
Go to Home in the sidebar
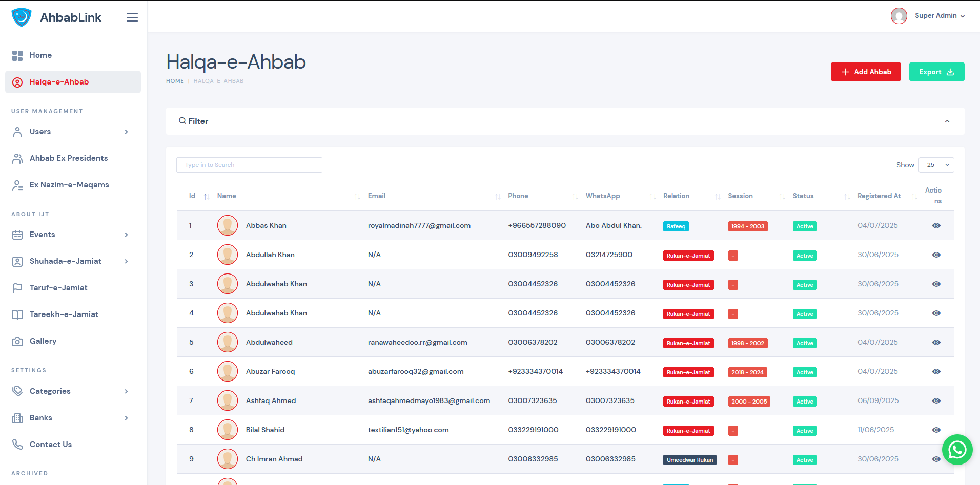click(x=40, y=55)
